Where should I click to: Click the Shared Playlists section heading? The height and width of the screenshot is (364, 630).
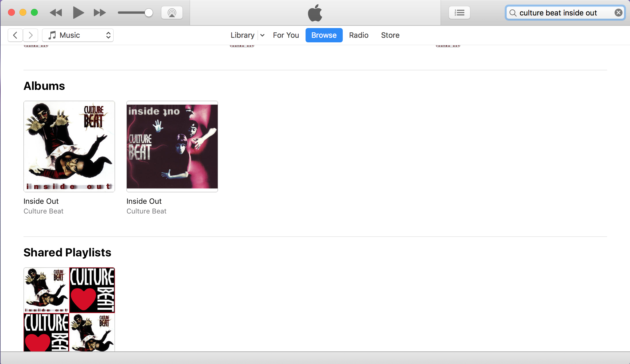(67, 252)
